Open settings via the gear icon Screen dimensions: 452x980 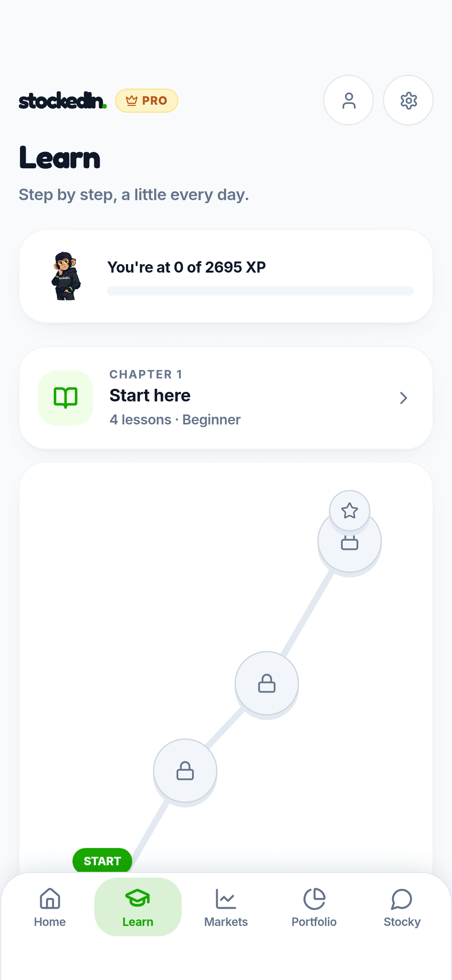(x=408, y=100)
